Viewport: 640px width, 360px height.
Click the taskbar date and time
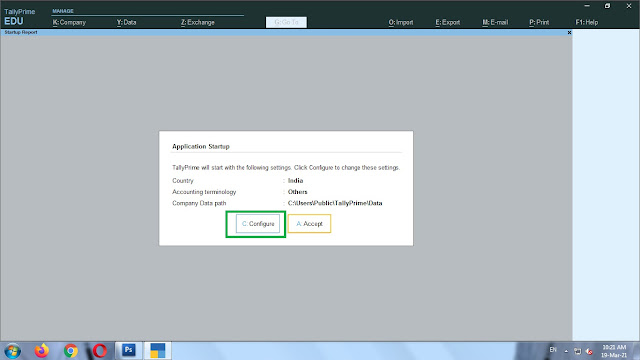(x=614, y=351)
